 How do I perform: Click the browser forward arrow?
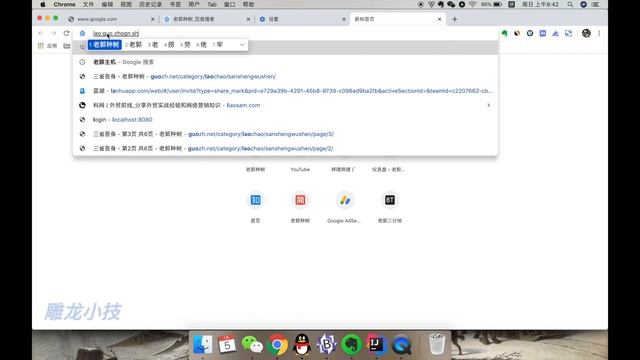[x=53, y=33]
